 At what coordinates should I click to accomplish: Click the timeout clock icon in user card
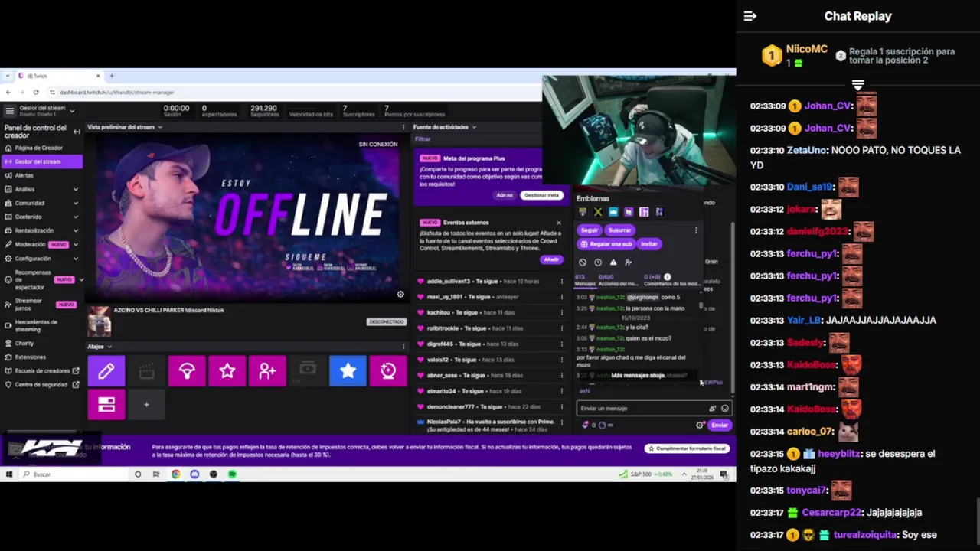click(598, 262)
